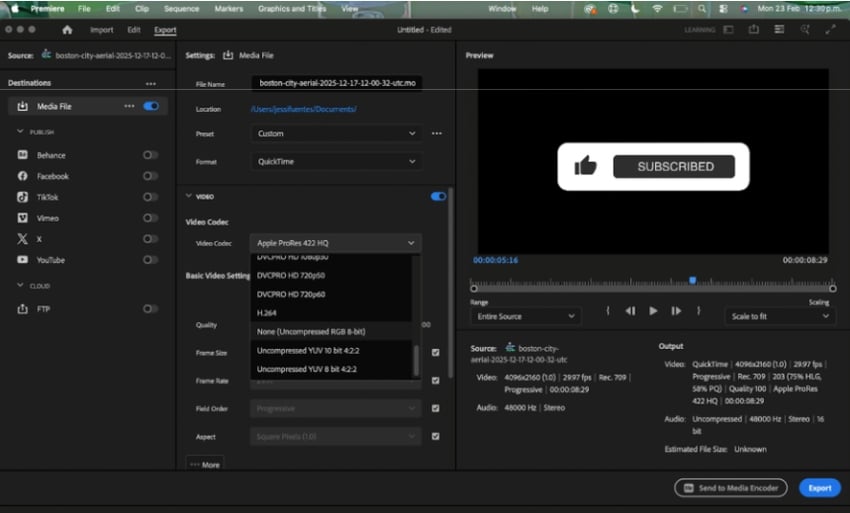Select H.264 from codec list

click(267, 313)
